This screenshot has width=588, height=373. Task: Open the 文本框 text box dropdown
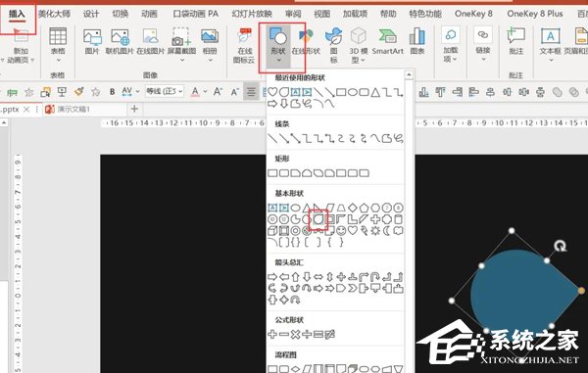550,45
